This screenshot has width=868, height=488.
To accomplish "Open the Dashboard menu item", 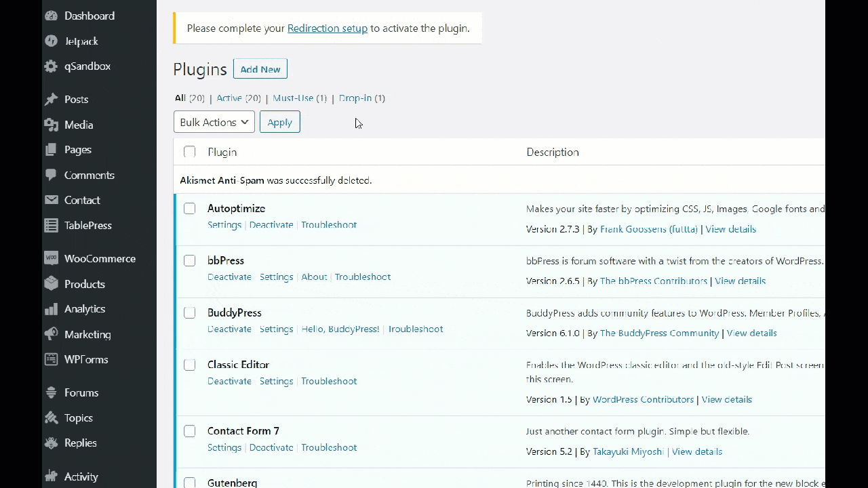I will click(x=90, y=16).
